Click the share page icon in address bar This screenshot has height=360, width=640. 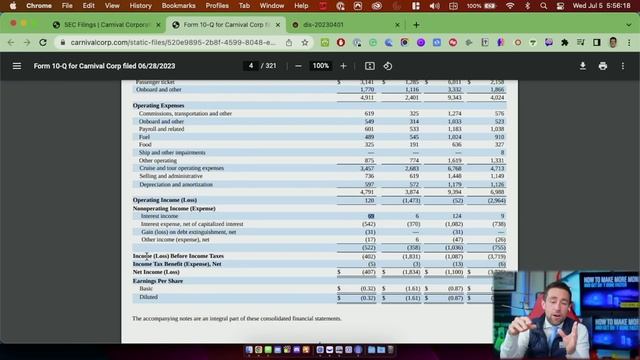(x=289, y=42)
